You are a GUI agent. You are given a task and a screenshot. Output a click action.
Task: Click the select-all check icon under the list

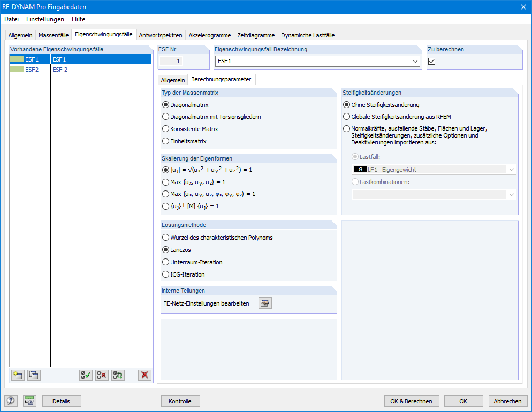86,375
